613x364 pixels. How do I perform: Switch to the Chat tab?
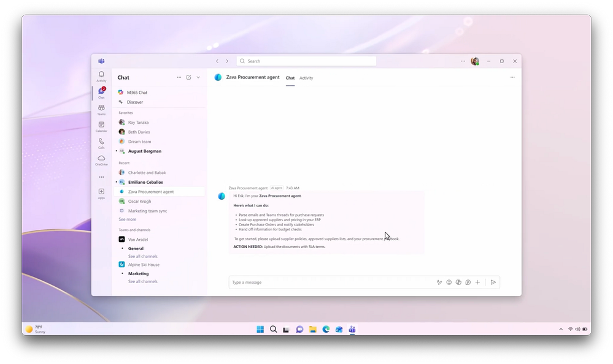pos(290,78)
